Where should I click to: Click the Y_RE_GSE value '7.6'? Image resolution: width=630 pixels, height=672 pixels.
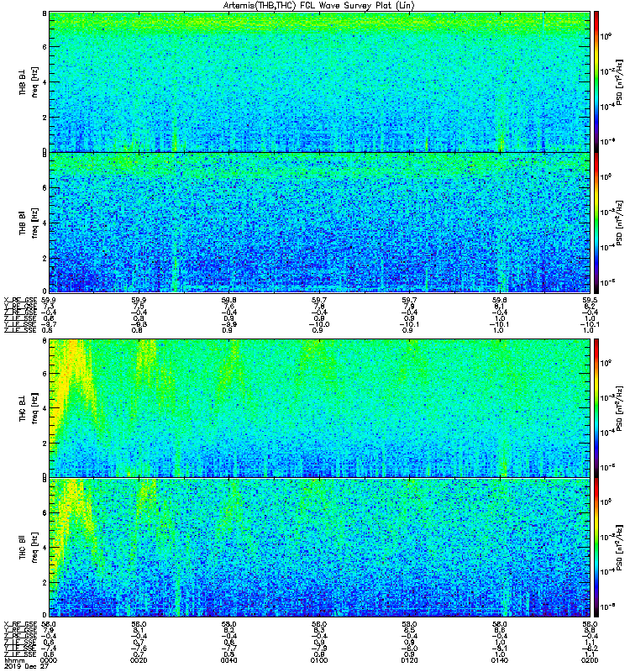228,306
